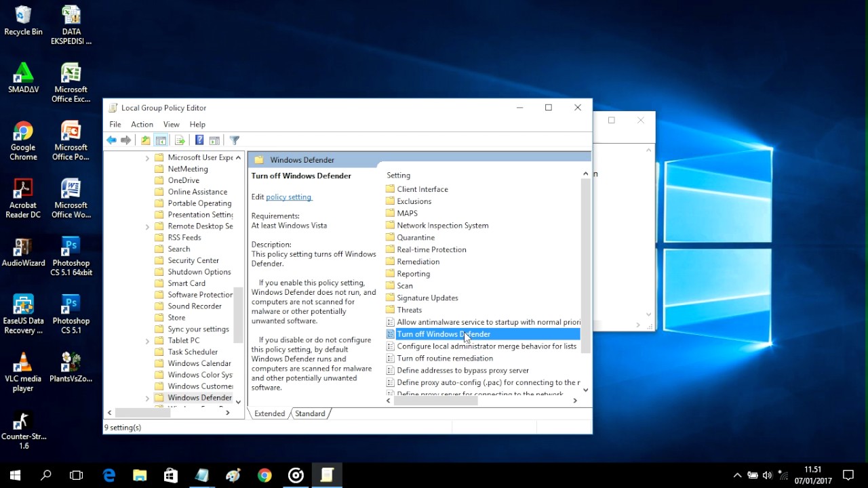Open Microsoft Office Excel desktop icon
This screenshot has height=488, width=868.
pyautogui.click(x=71, y=83)
